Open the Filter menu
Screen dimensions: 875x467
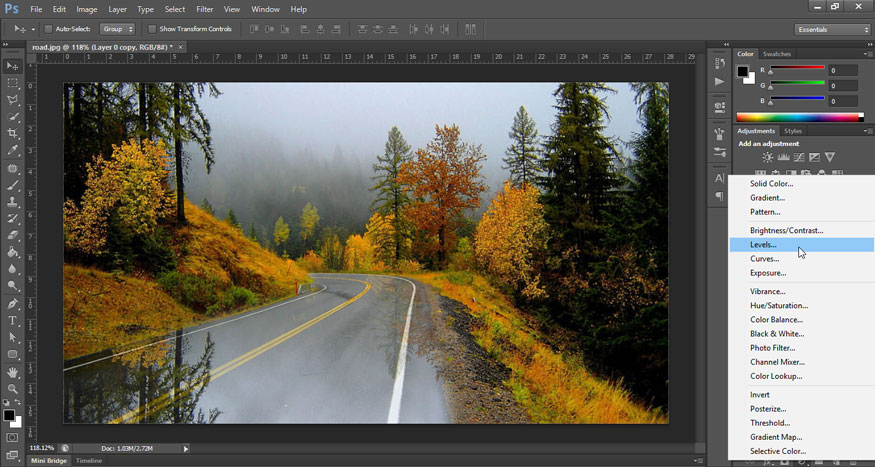click(x=205, y=9)
